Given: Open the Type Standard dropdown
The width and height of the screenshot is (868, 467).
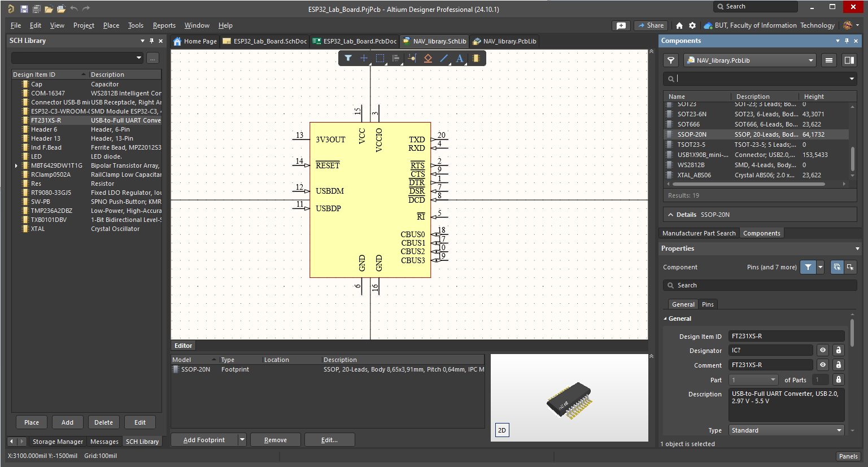Looking at the screenshot, I should pos(786,430).
